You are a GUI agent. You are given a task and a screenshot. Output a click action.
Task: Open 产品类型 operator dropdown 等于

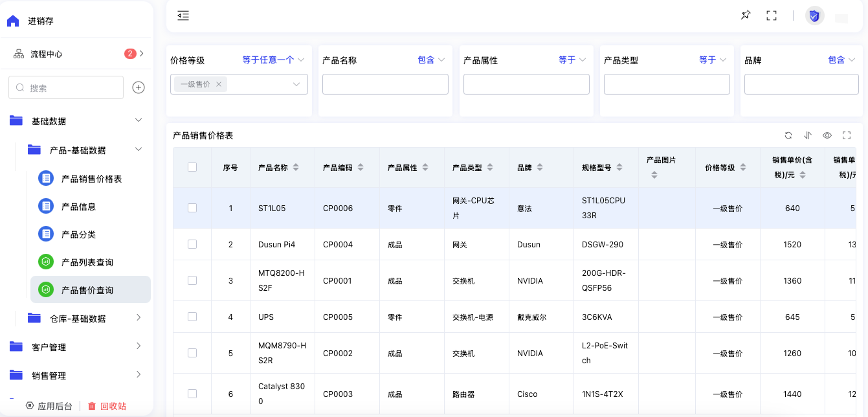click(x=713, y=60)
